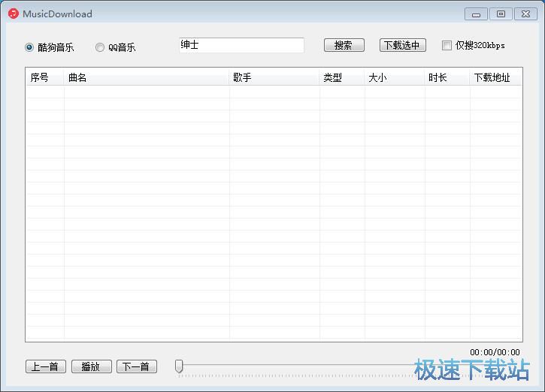Image resolution: width=545 pixels, height=392 pixels.
Task: Minimize the MusicDownload window
Action: [476, 14]
